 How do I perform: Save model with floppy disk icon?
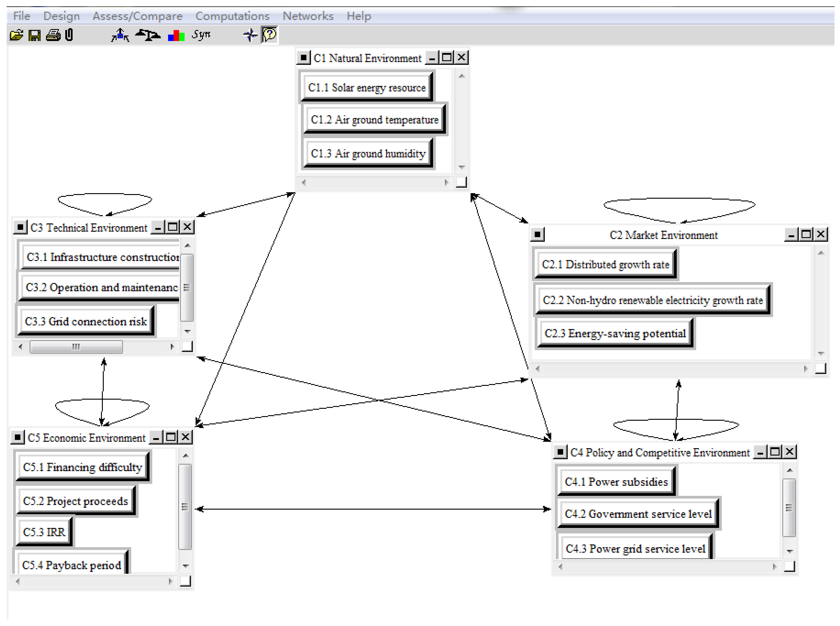34,35
